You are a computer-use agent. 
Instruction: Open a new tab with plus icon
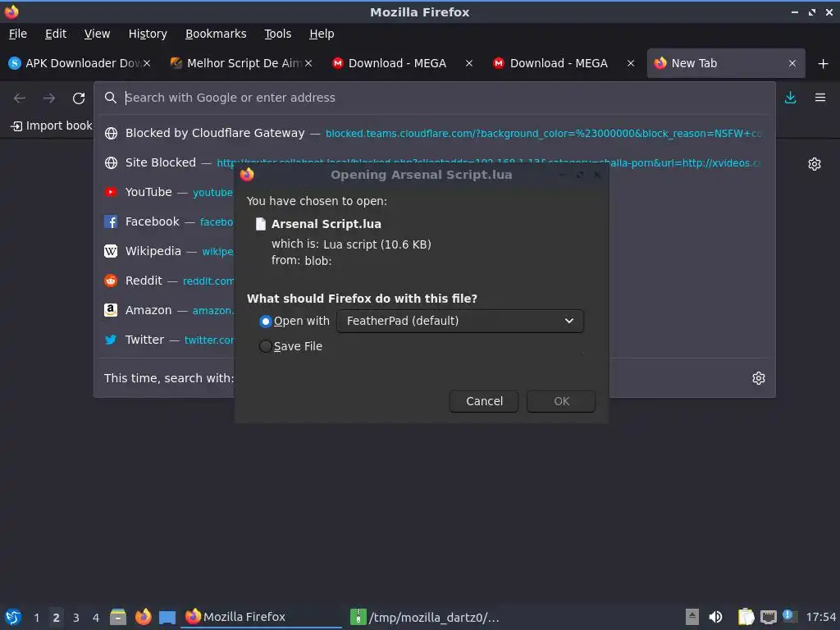(x=824, y=64)
